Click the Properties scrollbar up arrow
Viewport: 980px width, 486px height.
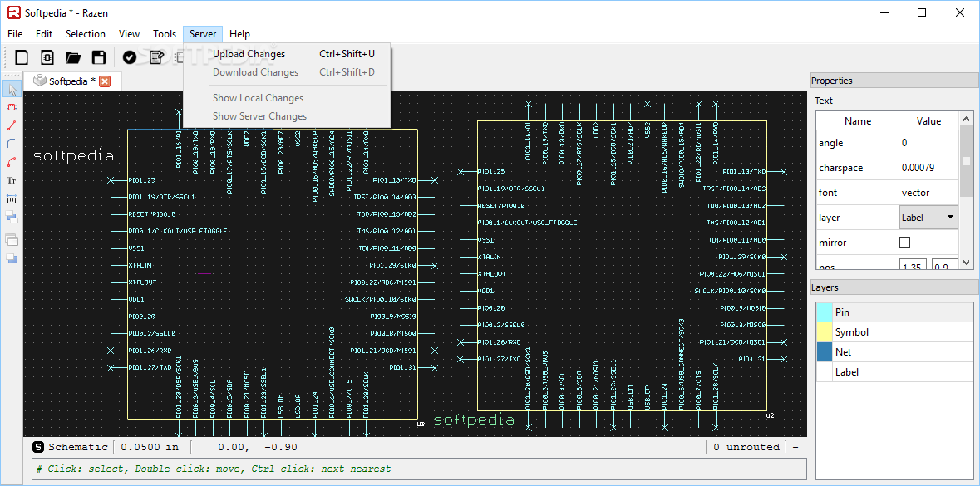(x=967, y=118)
